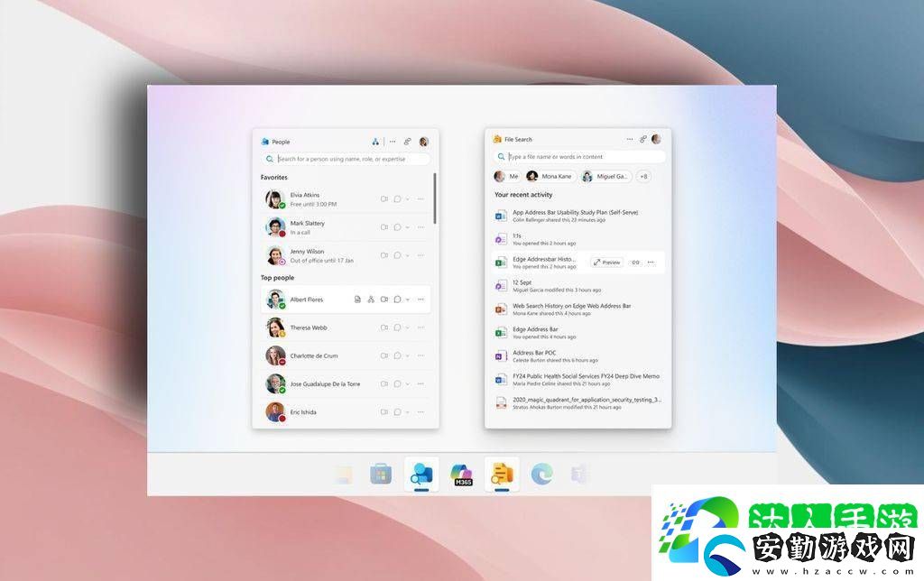
Task: Expand chat options dropdown for Mark Slattery
Action: coord(407,227)
